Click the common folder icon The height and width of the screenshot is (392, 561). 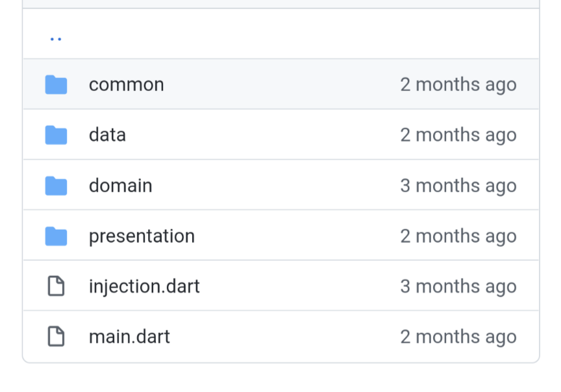tap(56, 84)
